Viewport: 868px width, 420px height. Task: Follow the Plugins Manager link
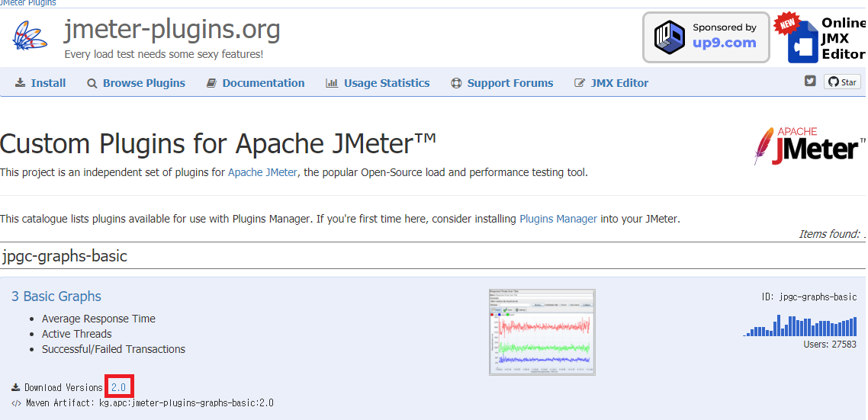558,219
